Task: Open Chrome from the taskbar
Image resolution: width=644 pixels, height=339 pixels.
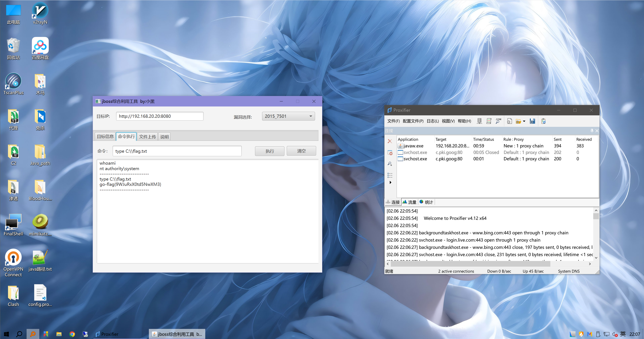Action: click(x=72, y=334)
